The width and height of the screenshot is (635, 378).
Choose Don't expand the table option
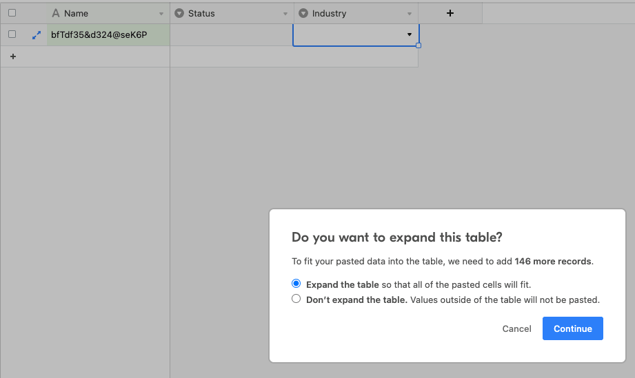pos(296,299)
